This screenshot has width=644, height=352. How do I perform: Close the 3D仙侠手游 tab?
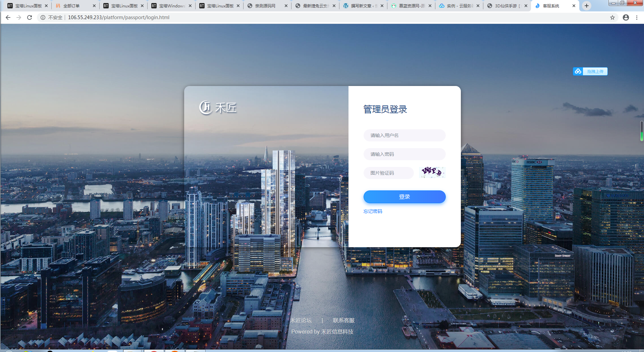pos(526,6)
